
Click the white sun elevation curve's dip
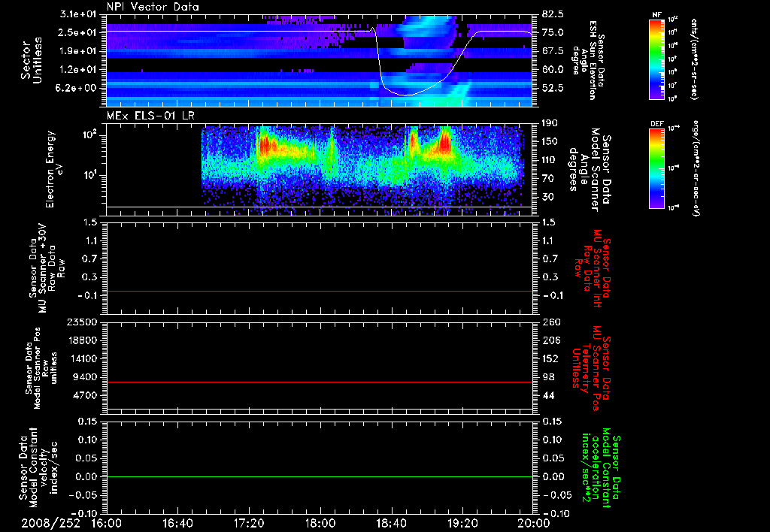405,95
